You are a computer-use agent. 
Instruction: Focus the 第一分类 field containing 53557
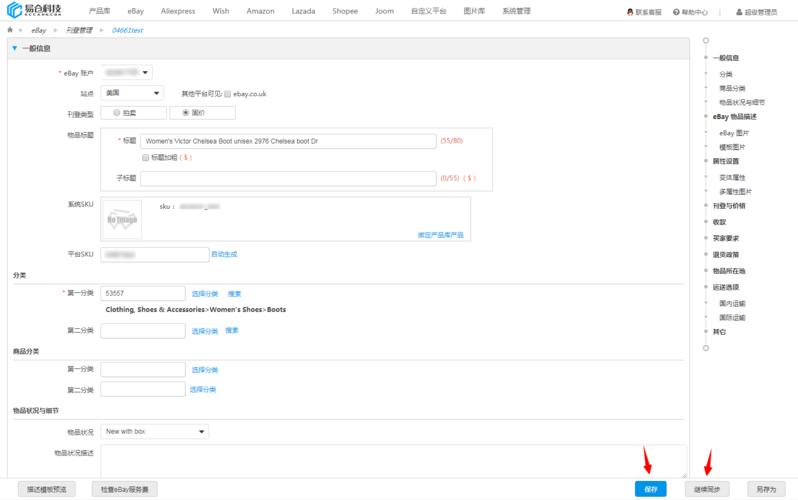tap(143, 293)
